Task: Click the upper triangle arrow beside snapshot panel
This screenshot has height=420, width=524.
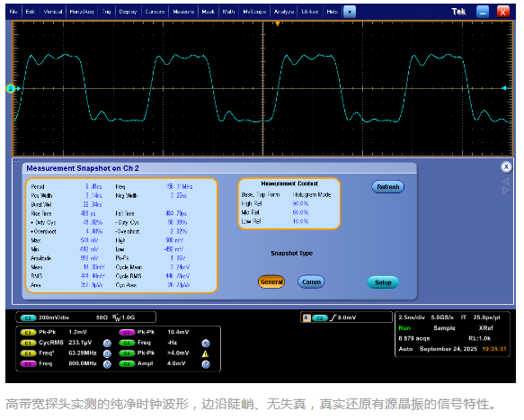Action: pyautogui.click(x=506, y=182)
